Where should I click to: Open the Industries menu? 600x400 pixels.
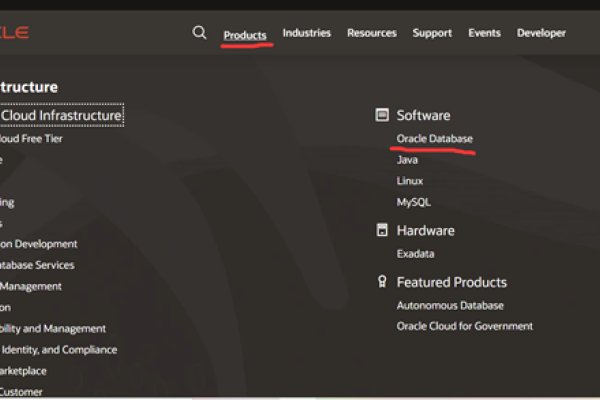point(307,33)
